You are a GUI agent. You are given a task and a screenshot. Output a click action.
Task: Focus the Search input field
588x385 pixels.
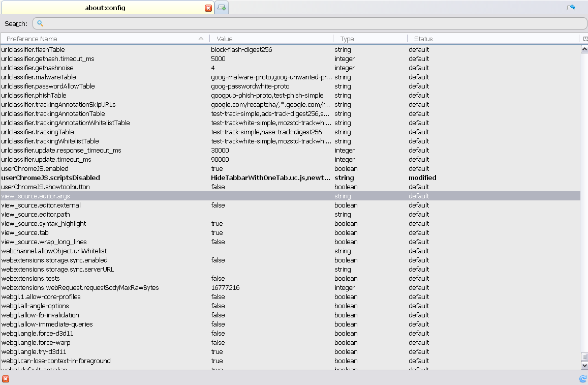pyautogui.click(x=305, y=23)
